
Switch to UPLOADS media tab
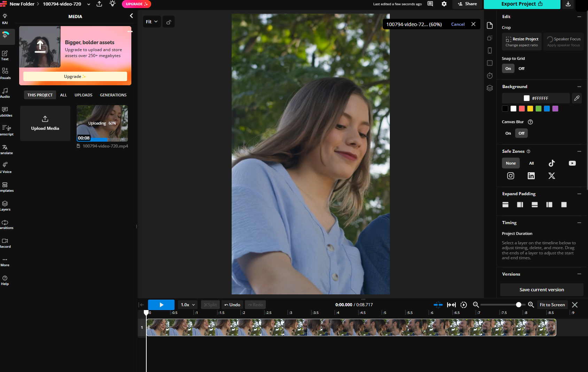pos(84,95)
